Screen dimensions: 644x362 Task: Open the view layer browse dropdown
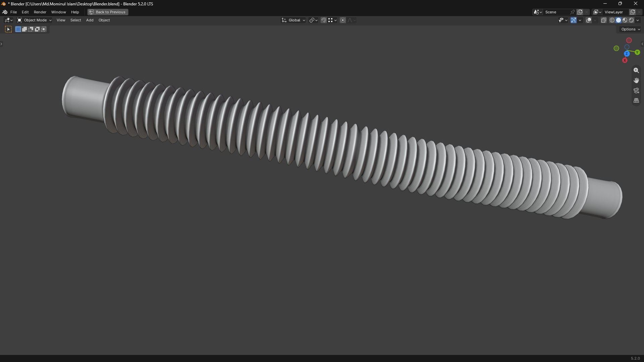coord(597,12)
